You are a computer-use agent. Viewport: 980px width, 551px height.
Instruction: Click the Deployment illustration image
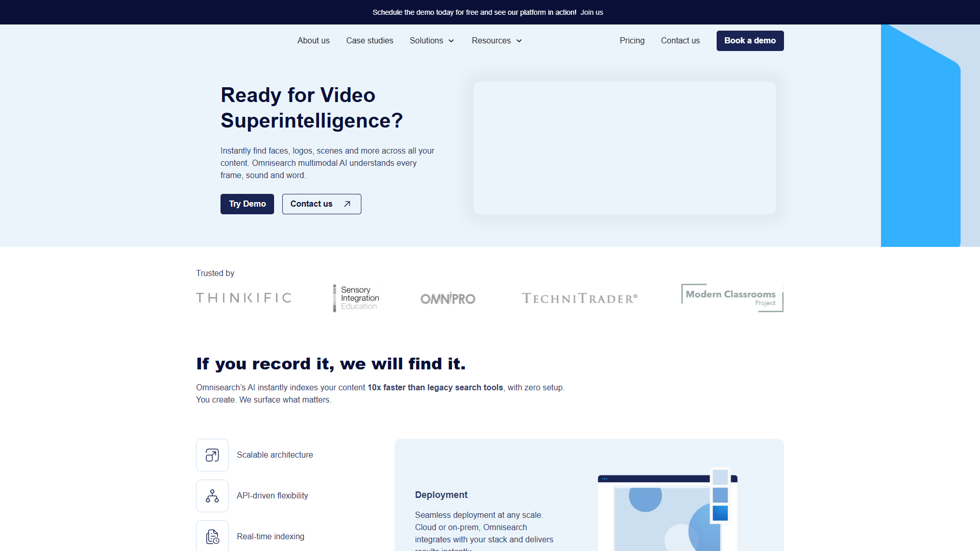(x=668, y=509)
